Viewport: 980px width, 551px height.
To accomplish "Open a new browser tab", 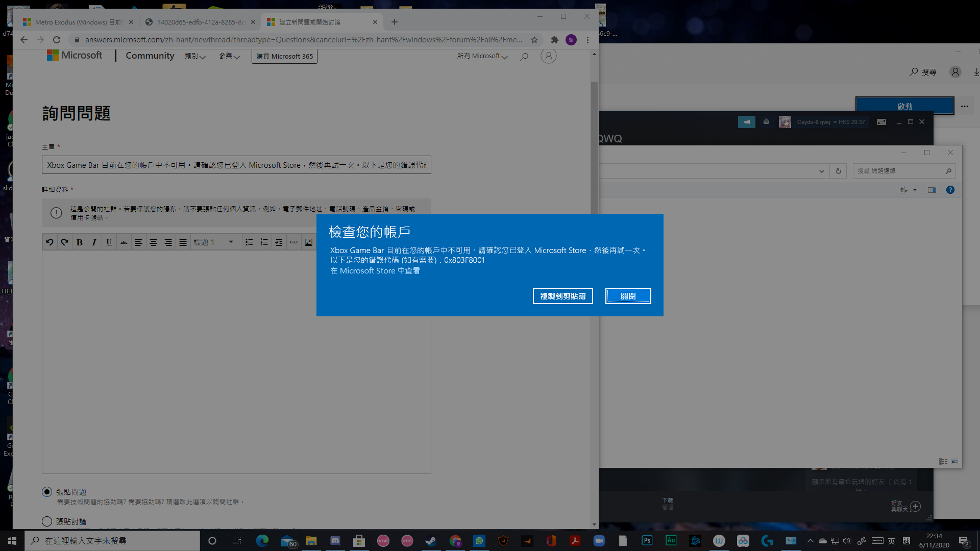I will point(395,22).
